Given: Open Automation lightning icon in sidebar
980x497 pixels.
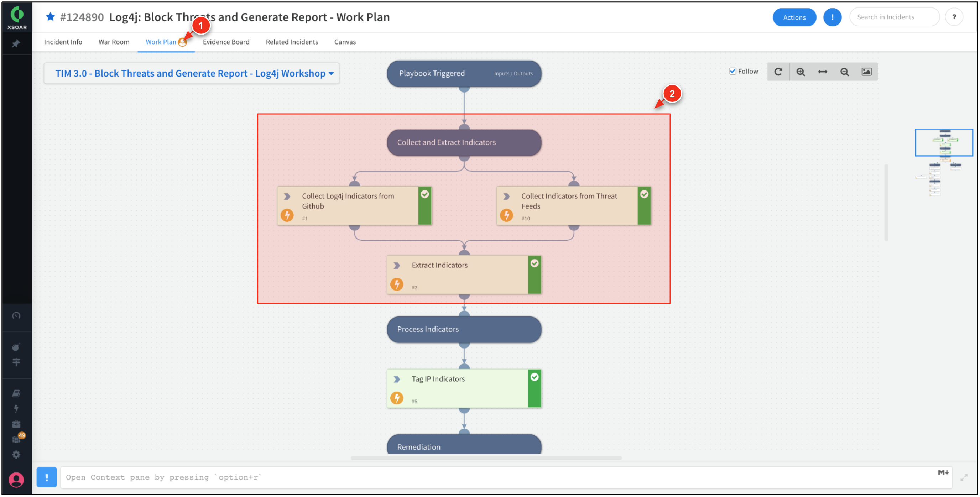Looking at the screenshot, I should [16, 408].
